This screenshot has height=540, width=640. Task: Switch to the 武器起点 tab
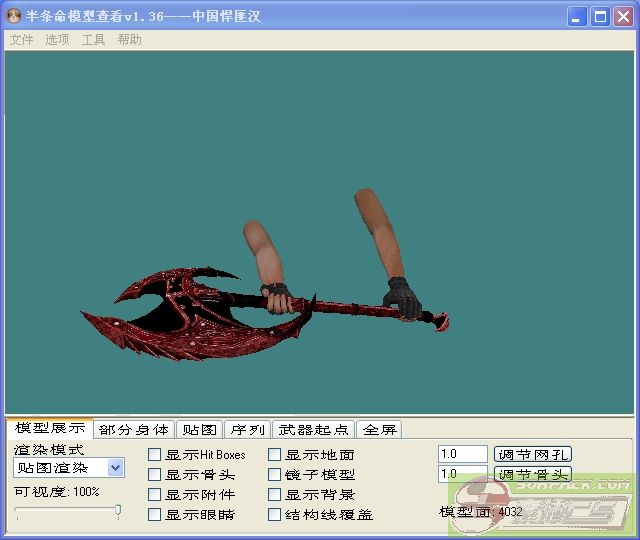click(313, 430)
